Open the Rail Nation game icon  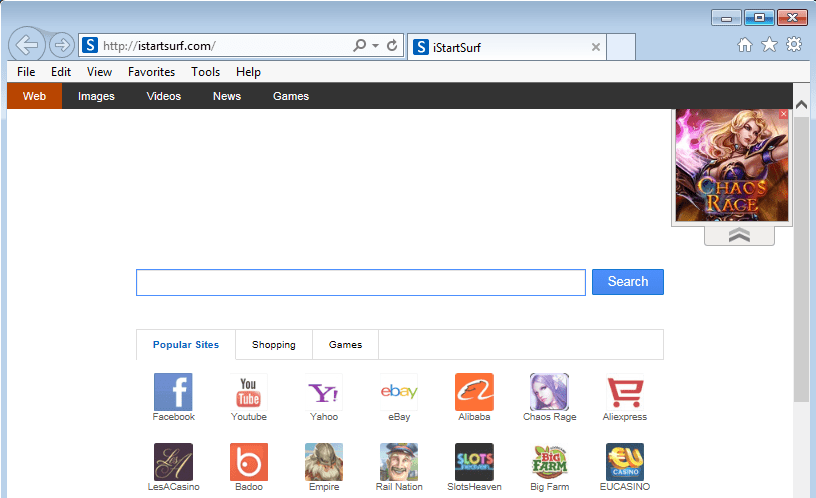point(399,462)
